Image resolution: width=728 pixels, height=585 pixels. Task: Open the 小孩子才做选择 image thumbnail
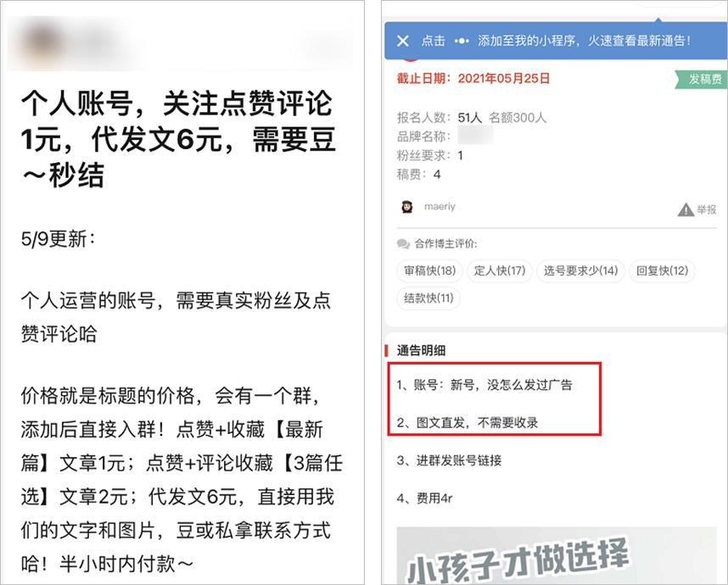pos(557,554)
